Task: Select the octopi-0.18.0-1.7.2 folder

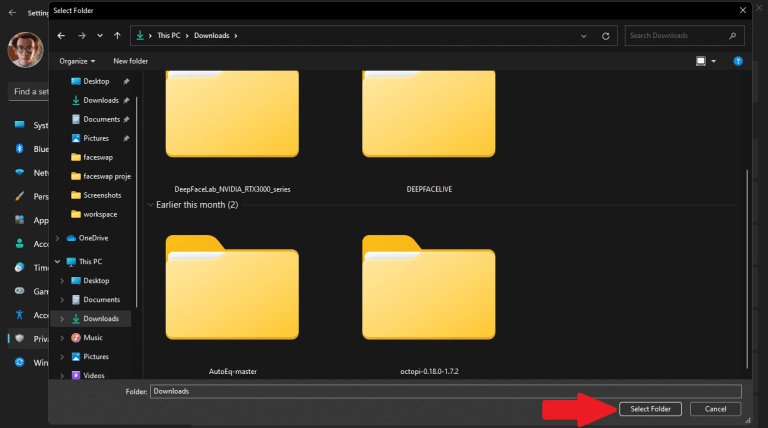Action: 429,305
